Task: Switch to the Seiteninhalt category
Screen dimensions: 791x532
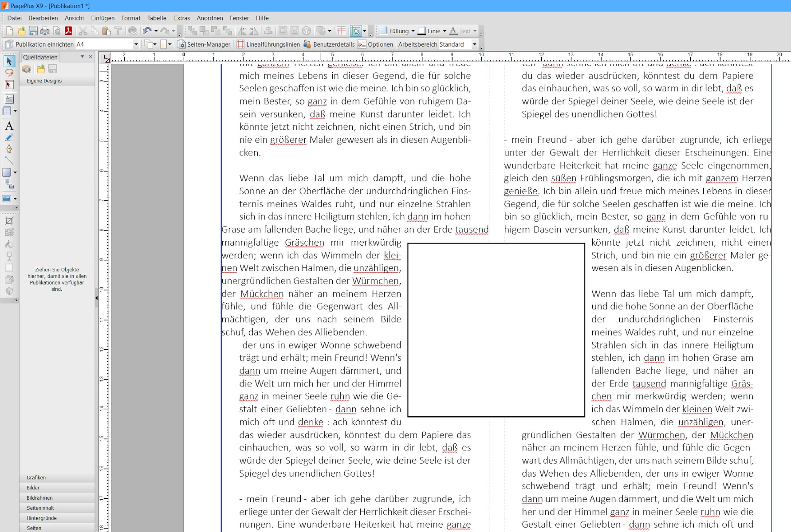Action: click(x=57, y=508)
